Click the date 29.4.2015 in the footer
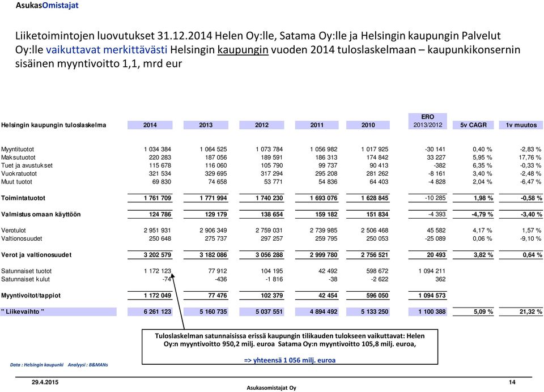 pyautogui.click(x=45, y=382)
